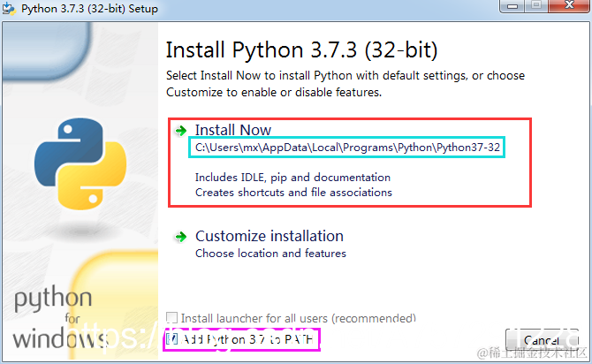
Task: Toggle Add Python 3.7 to PATH checkbox
Action: (171, 339)
